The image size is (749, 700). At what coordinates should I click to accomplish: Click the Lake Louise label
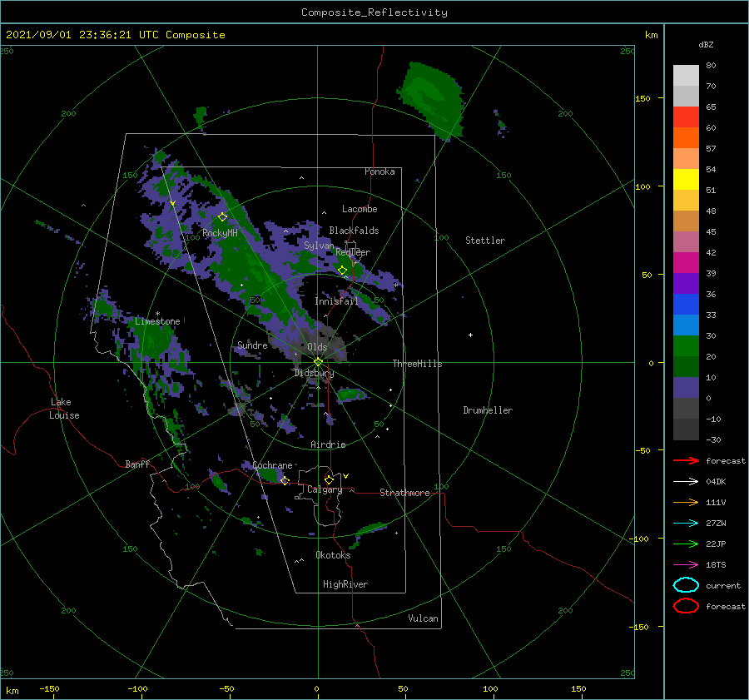click(x=64, y=409)
